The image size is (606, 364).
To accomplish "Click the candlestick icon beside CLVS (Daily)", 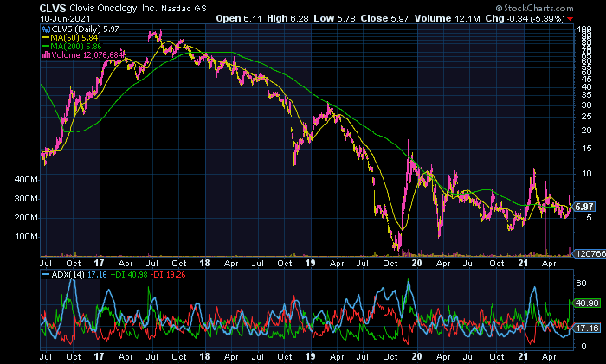I will tap(46, 29).
